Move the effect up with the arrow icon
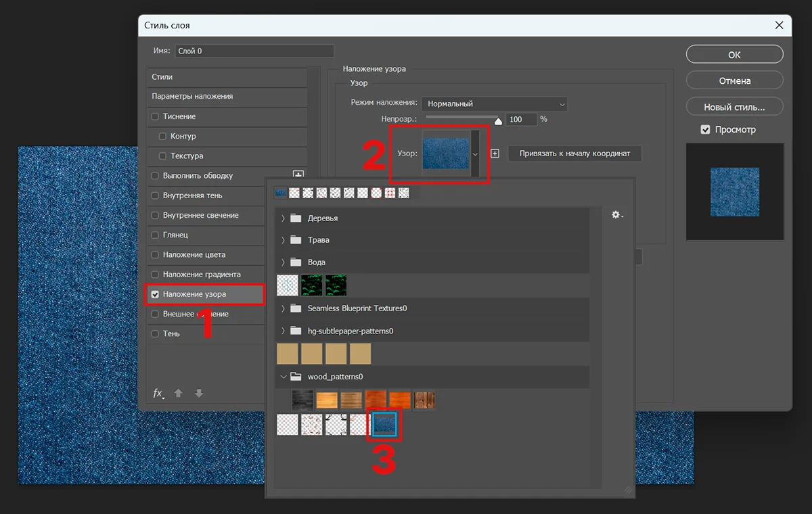The height and width of the screenshot is (514, 812). 179,393
